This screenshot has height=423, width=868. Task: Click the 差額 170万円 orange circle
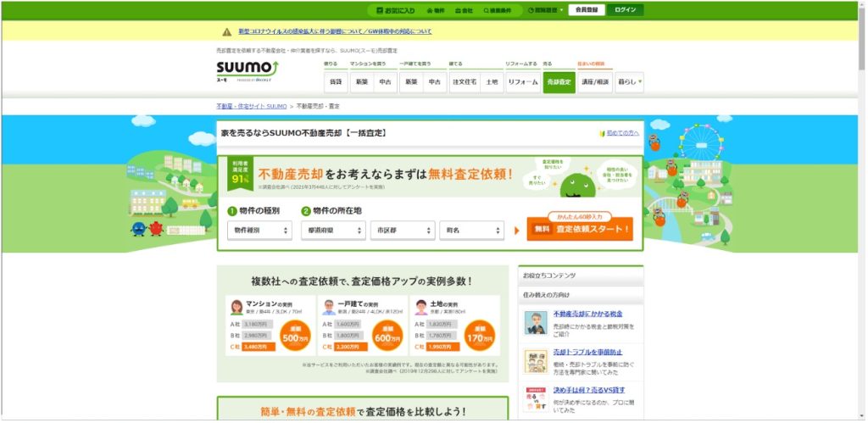(480, 336)
